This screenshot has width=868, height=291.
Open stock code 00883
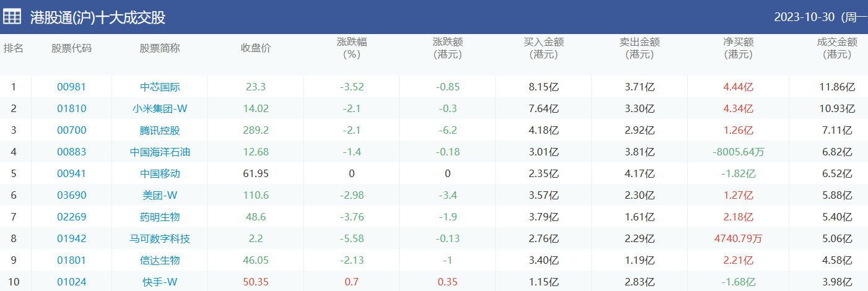[71, 152]
